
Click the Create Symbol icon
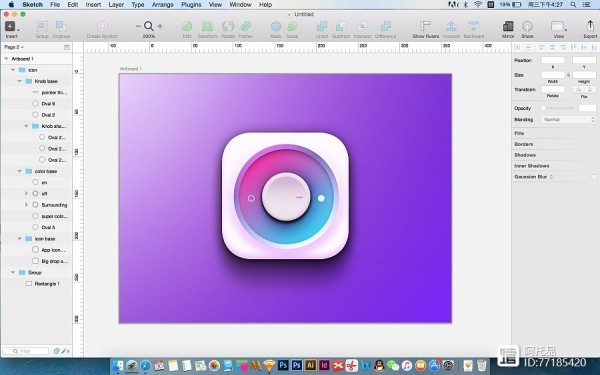(102, 26)
